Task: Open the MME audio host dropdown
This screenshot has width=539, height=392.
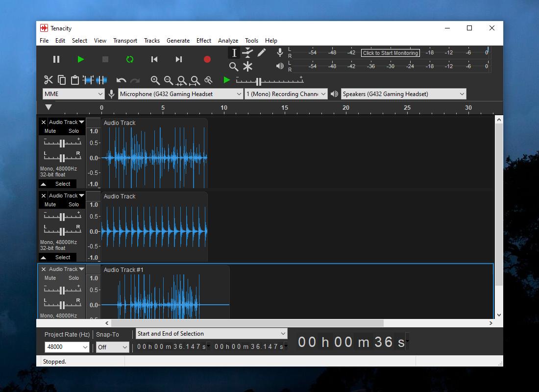Action: [x=73, y=94]
